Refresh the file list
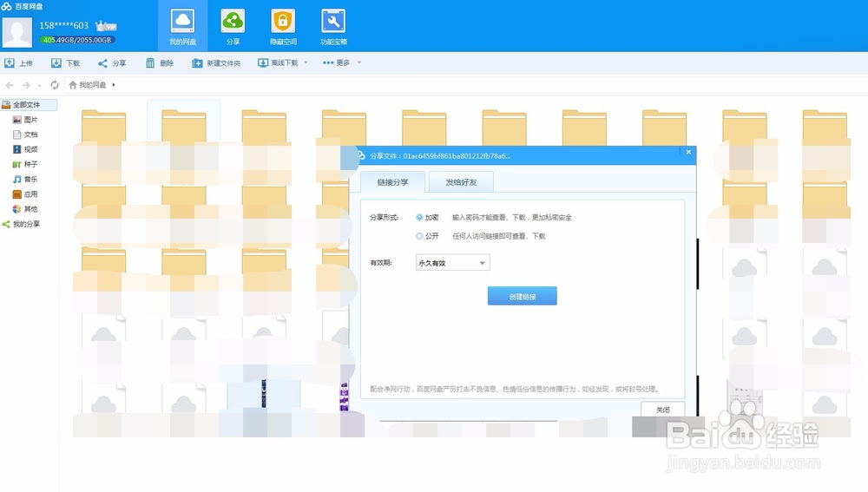 54,85
